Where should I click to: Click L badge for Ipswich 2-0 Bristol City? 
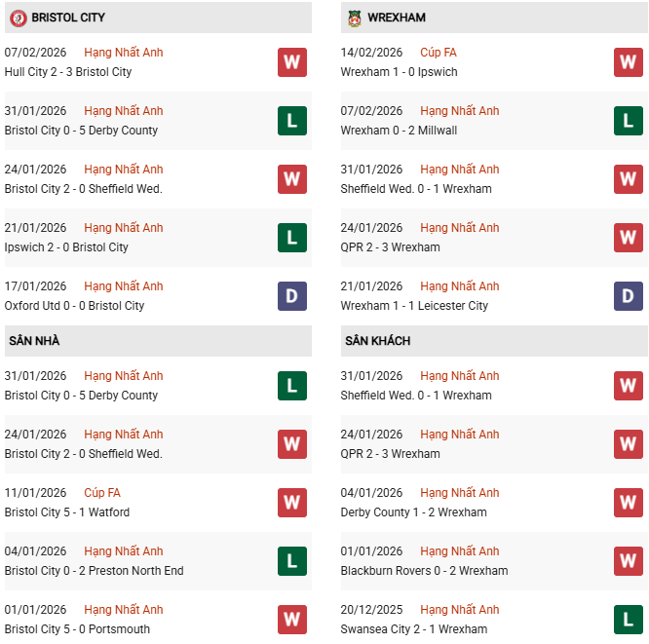(x=291, y=238)
